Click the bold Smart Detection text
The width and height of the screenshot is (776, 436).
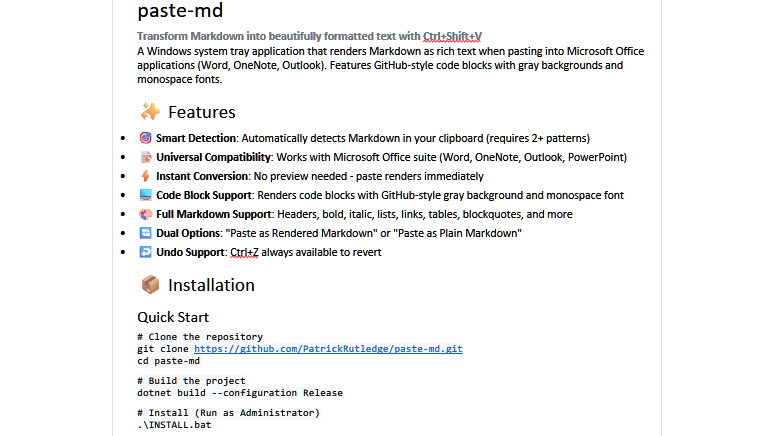pos(196,138)
